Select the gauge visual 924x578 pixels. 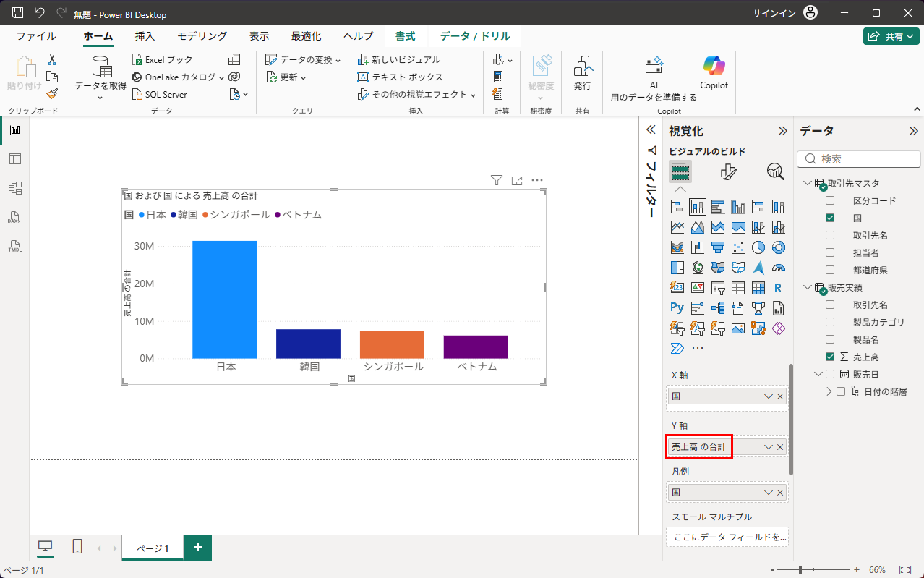[778, 268]
